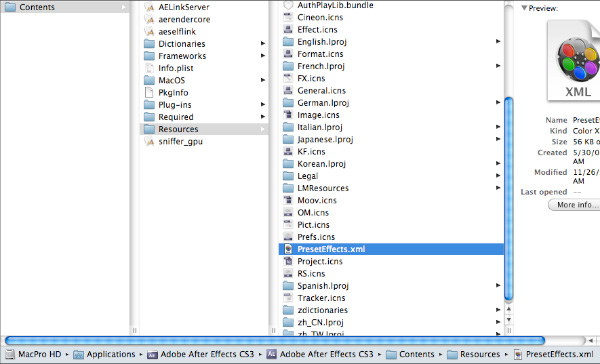Click the Moov.icns file icon
The height and width of the screenshot is (364, 600).
[288, 200]
